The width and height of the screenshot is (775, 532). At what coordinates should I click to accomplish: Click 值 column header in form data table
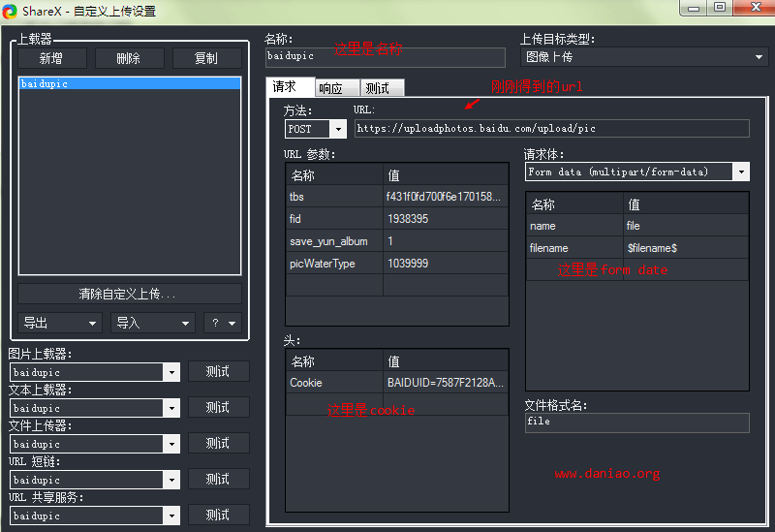point(686,203)
